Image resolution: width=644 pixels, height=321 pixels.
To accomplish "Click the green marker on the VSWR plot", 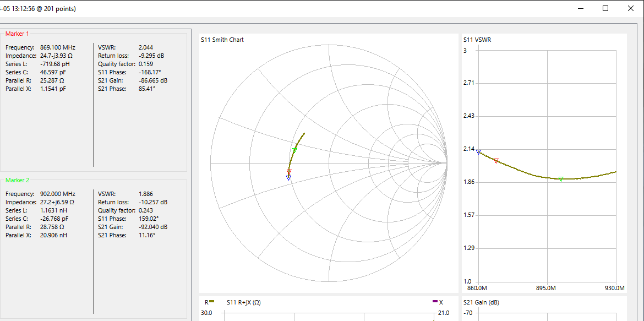I will click(561, 179).
